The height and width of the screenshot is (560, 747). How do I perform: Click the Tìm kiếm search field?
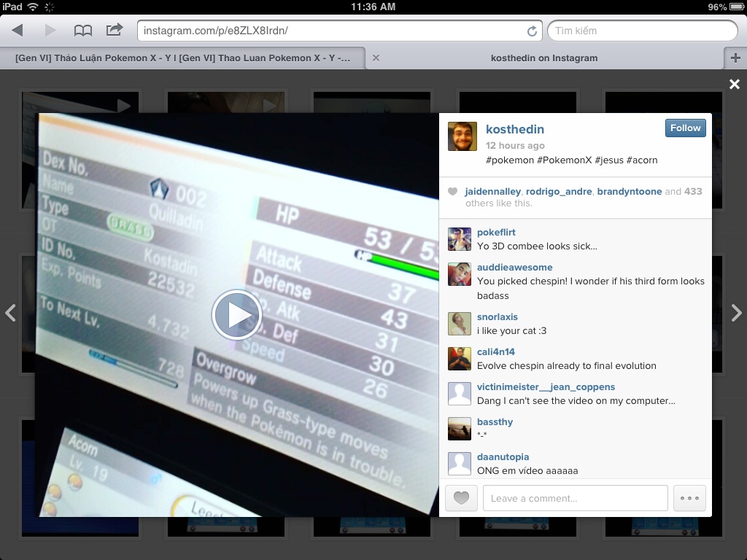[x=642, y=31]
